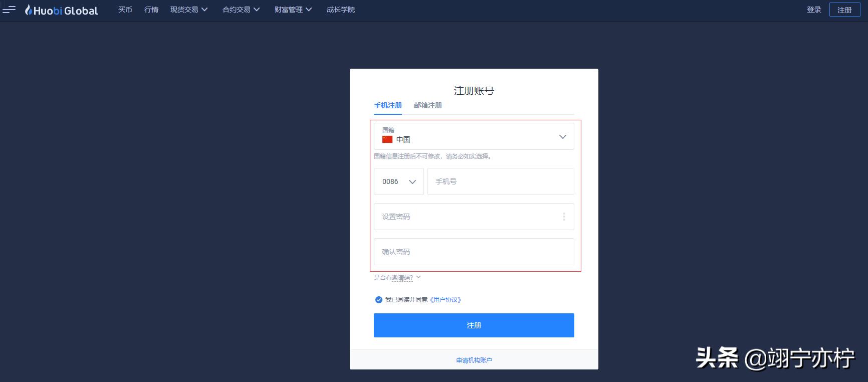Click the China flag icon
Screen dimensions: 868x382
click(387, 139)
